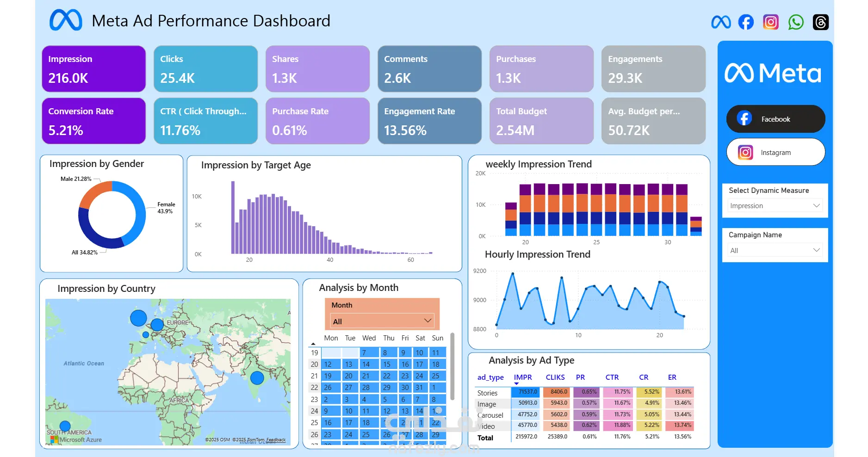
Task: Click the Avg. Budget 50.72K card
Action: click(654, 121)
